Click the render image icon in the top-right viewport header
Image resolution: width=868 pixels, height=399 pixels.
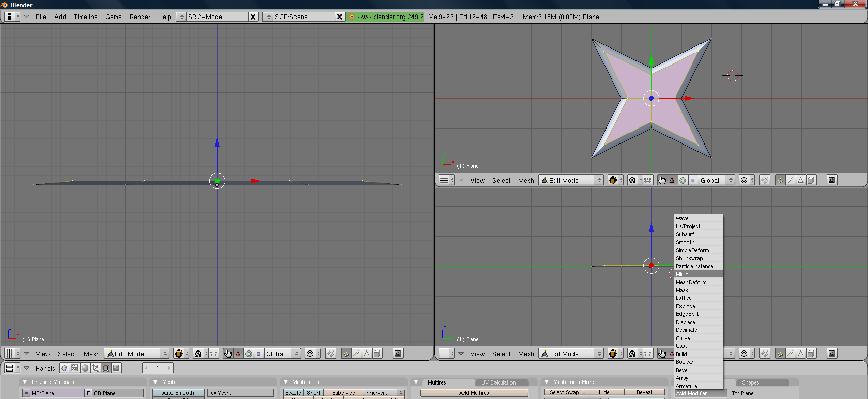[832, 180]
